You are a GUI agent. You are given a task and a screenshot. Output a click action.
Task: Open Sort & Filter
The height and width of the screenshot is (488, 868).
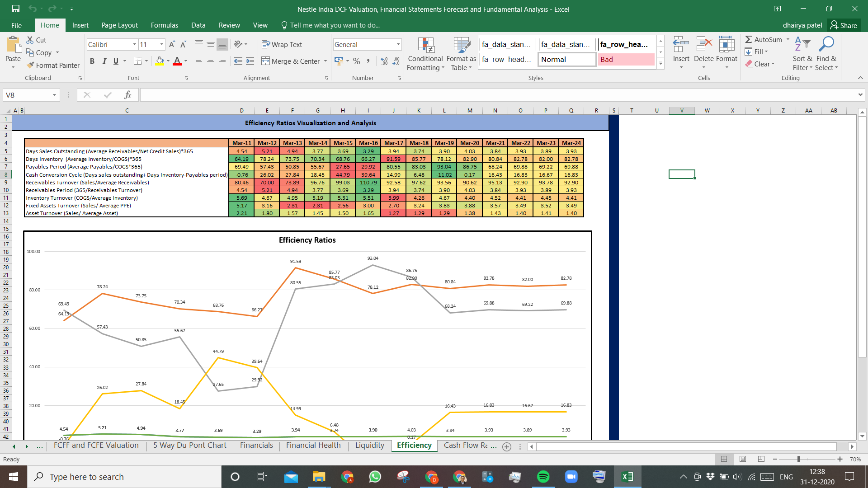[x=802, y=53]
